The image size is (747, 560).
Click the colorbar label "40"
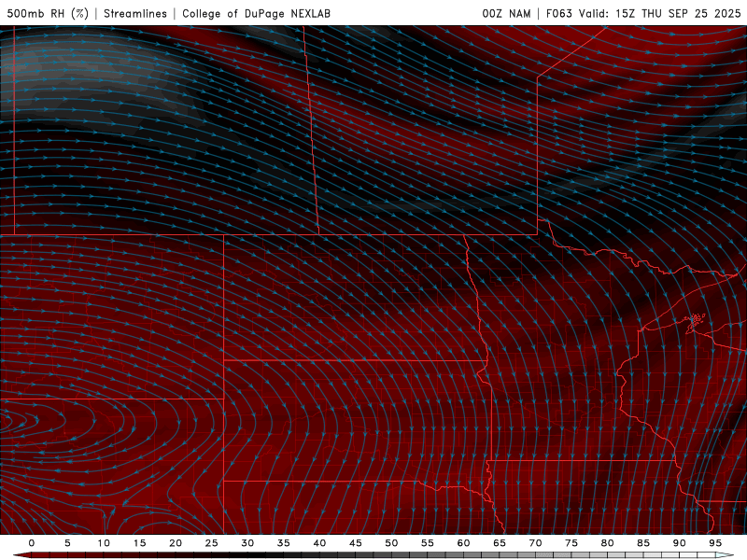tap(319, 543)
